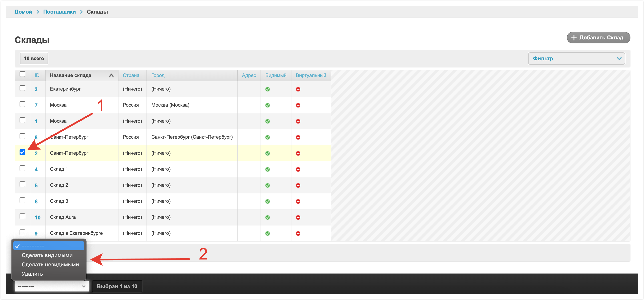Choose the blank dashes option in action list

[48, 246]
